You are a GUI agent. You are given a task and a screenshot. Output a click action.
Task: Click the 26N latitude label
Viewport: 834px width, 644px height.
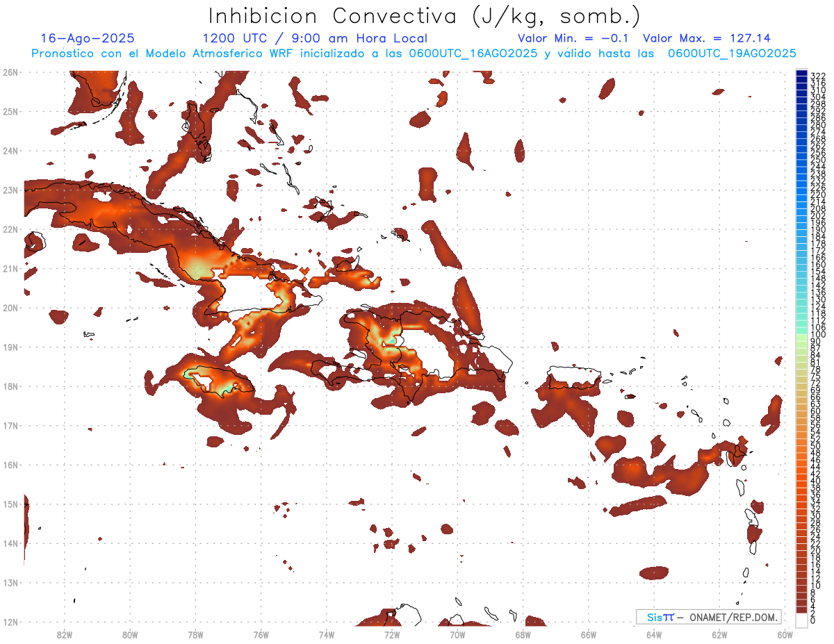tap(10, 72)
